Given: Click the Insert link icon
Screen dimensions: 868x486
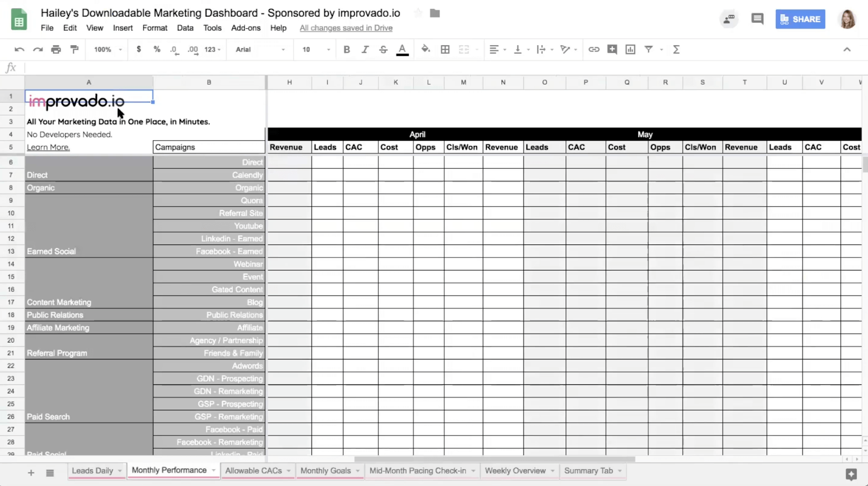Looking at the screenshot, I should [594, 49].
